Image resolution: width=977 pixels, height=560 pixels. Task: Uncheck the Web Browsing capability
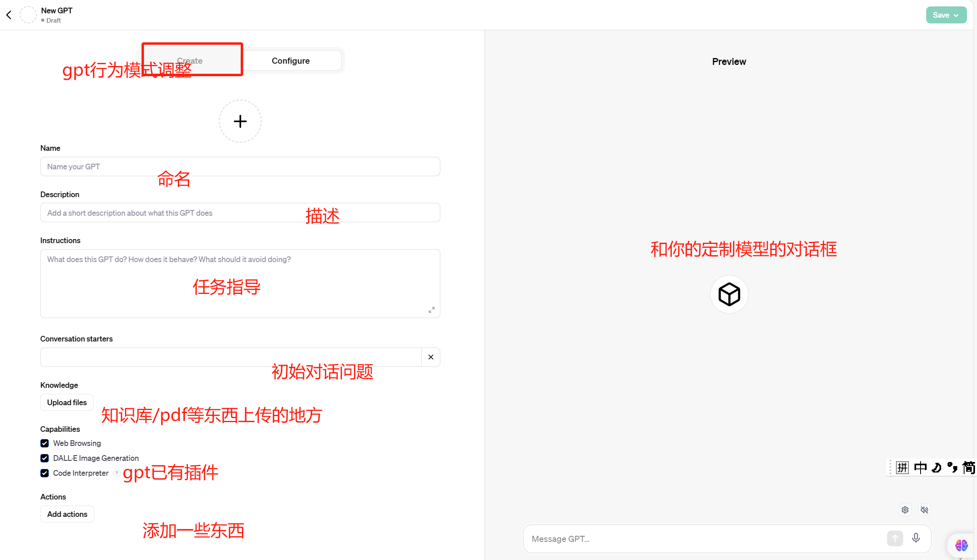coord(45,443)
